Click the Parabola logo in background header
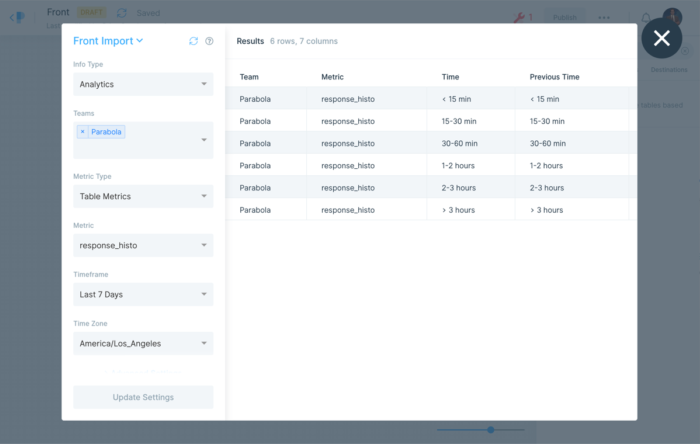 20,17
